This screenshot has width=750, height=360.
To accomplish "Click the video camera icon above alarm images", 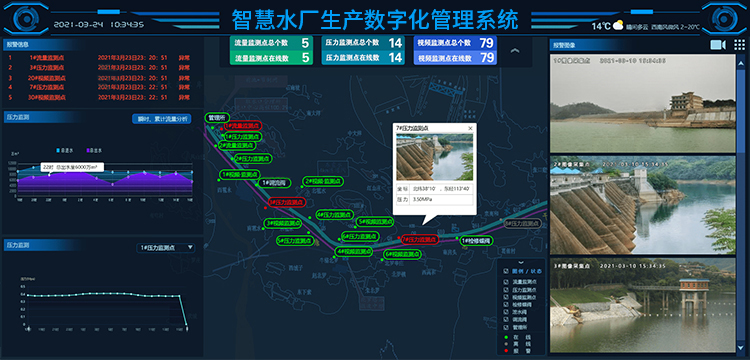I will (718, 45).
